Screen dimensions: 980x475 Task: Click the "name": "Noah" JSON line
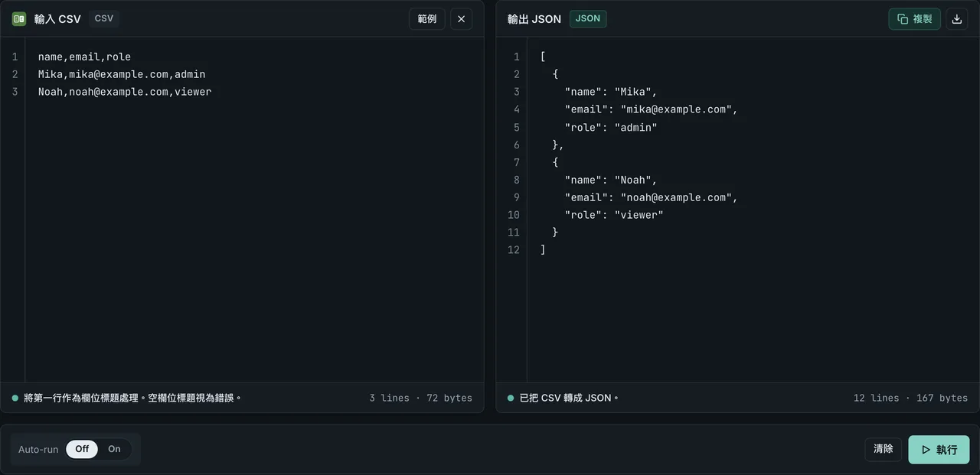coord(611,180)
